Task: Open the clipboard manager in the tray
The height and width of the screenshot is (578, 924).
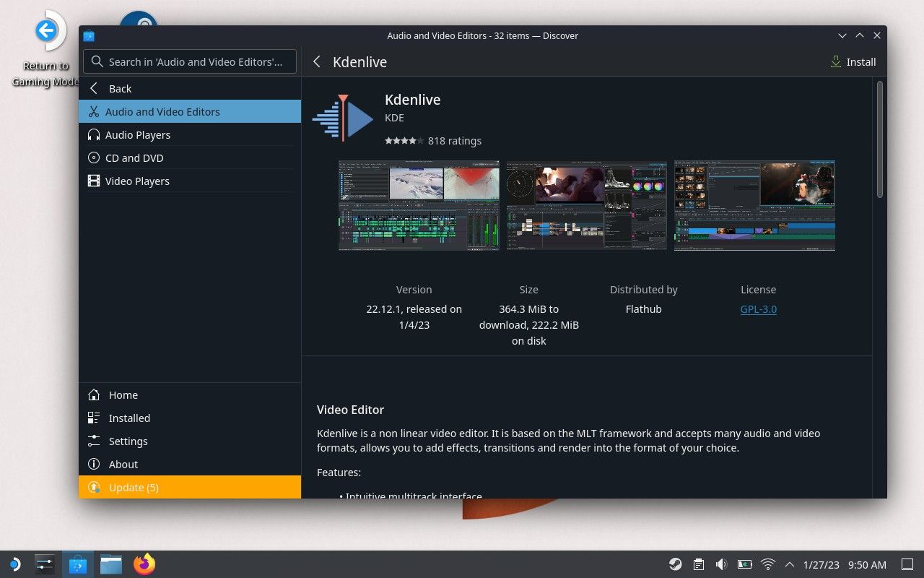Action: click(698, 564)
